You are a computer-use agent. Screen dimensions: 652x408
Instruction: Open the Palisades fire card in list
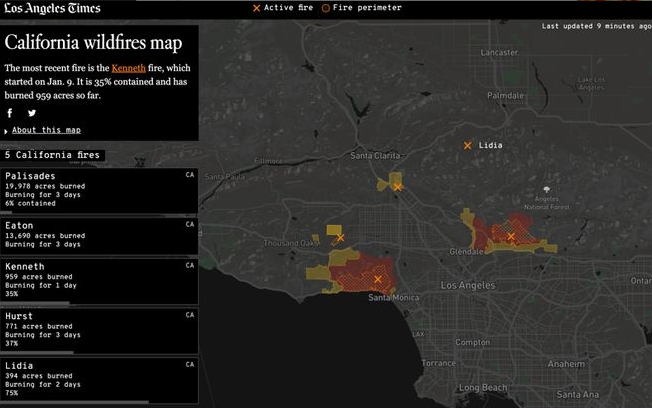tap(98, 190)
